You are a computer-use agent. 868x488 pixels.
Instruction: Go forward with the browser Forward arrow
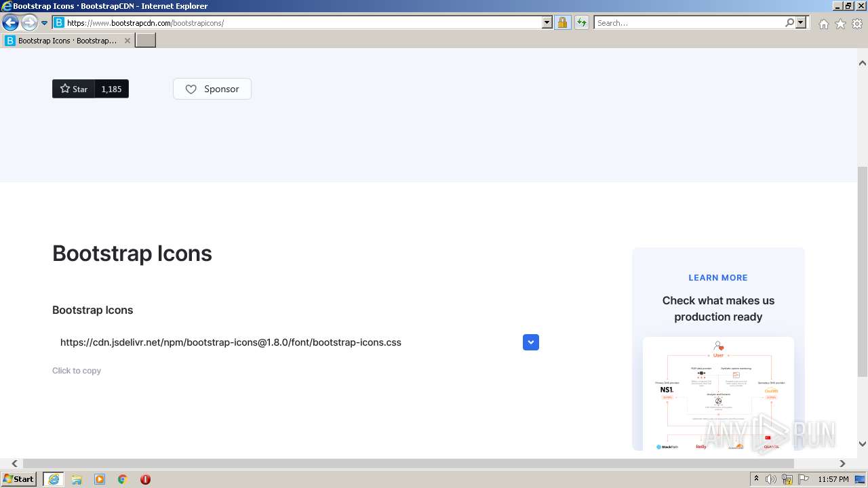[29, 23]
